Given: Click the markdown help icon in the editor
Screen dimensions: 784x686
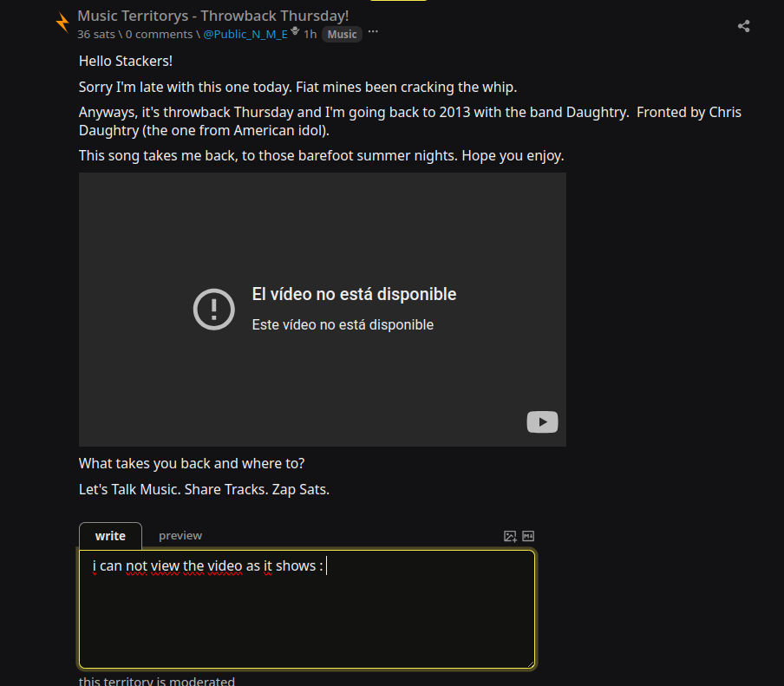Looking at the screenshot, I should point(528,536).
